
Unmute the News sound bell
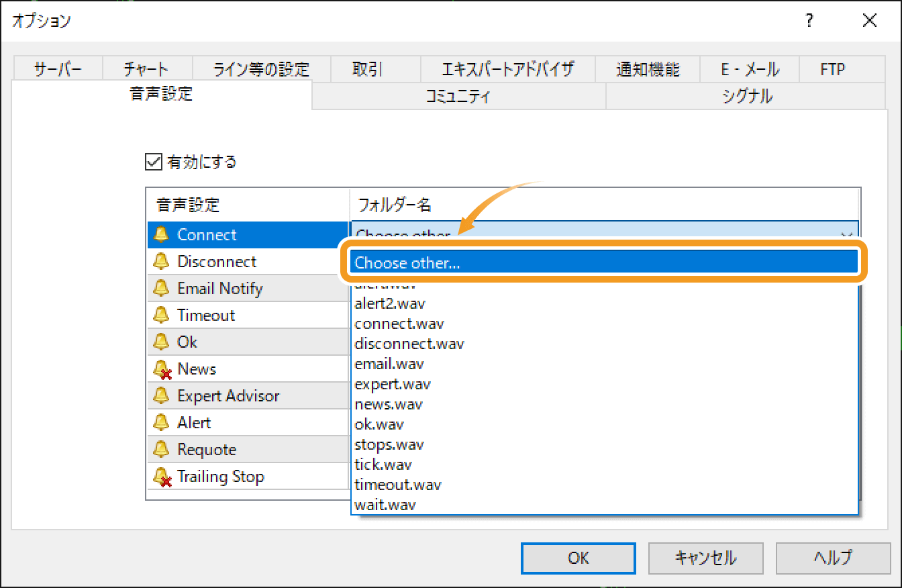(162, 368)
